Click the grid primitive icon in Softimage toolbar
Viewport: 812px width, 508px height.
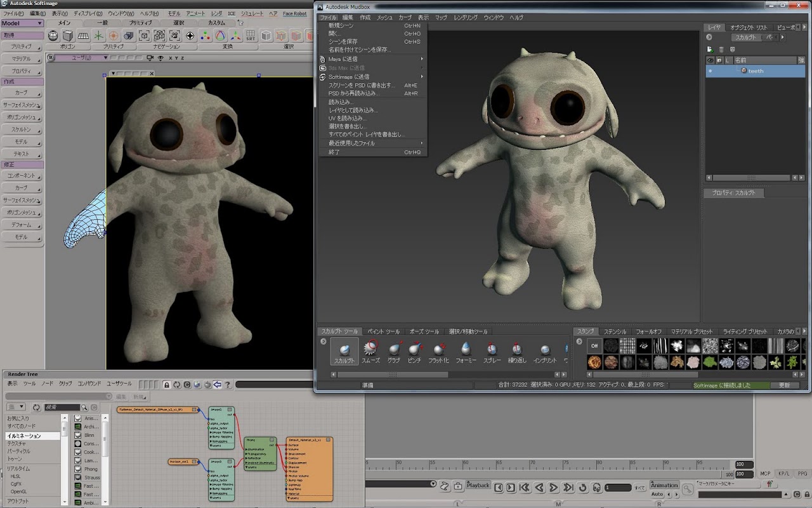83,36
